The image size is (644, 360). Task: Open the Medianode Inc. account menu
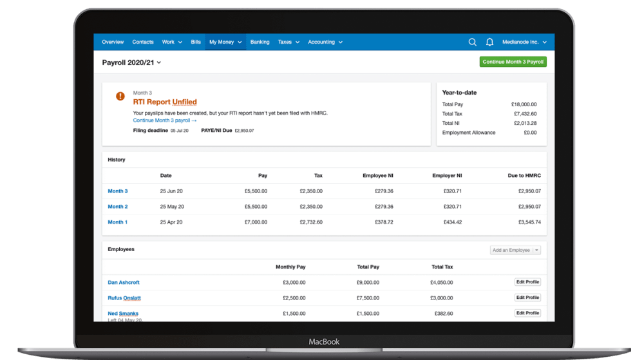point(524,42)
